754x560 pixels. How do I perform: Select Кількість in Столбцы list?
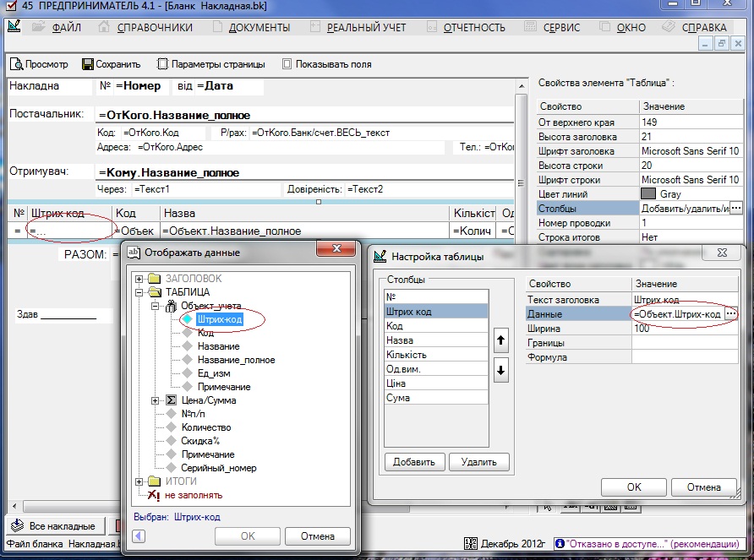(x=435, y=355)
